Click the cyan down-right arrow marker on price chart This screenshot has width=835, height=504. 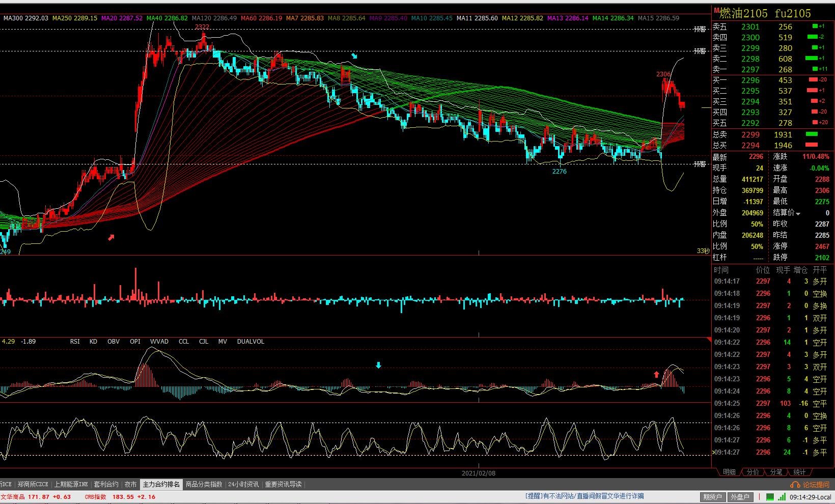click(x=354, y=55)
